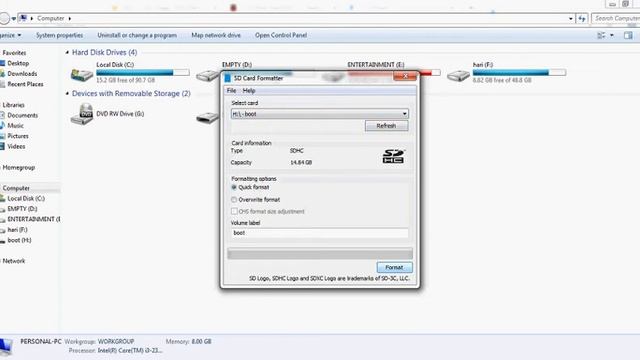Select the hari (F:) drive icon
The height and width of the screenshot is (360, 640).
point(458,76)
